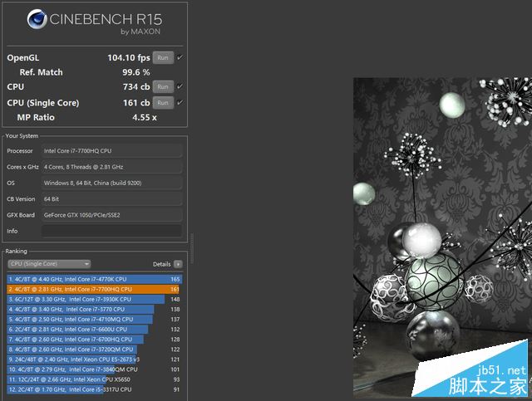Screen dimensions: 532x401
Task: Run the CPU (Single Core) benchmark
Action: pos(163,103)
